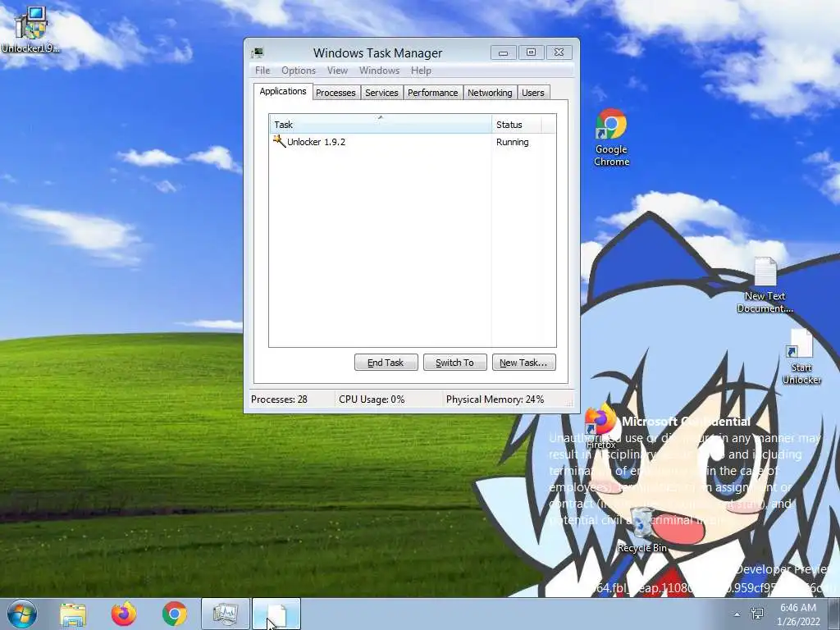Launch Firefox from the taskbar
The image size is (840, 630).
pos(124,614)
